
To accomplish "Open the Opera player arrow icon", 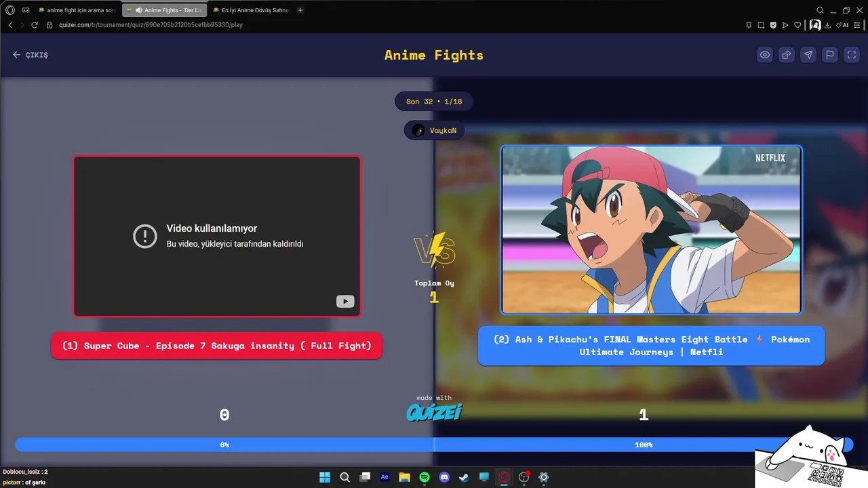I will pyautogui.click(x=785, y=25).
